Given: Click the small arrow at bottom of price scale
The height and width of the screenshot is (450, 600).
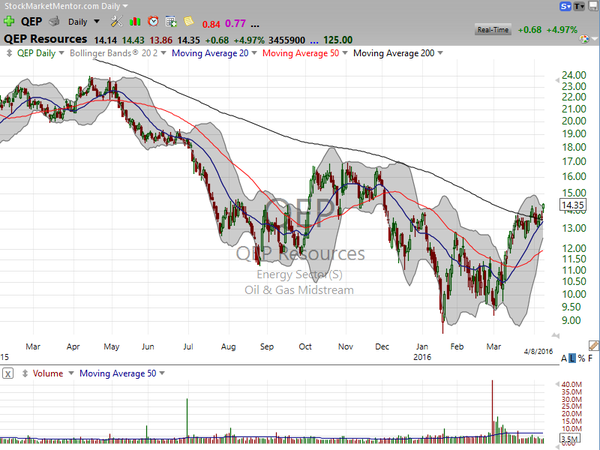Looking at the screenshot, I should (x=556, y=335).
